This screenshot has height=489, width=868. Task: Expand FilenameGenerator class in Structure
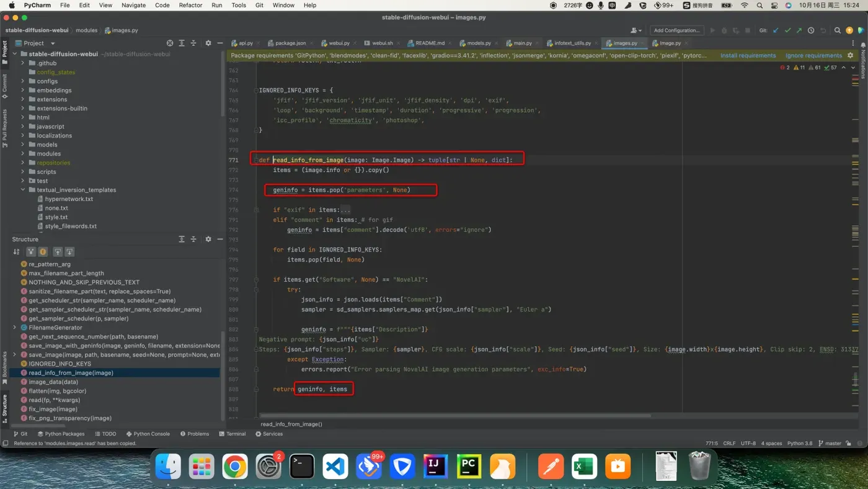click(x=14, y=327)
